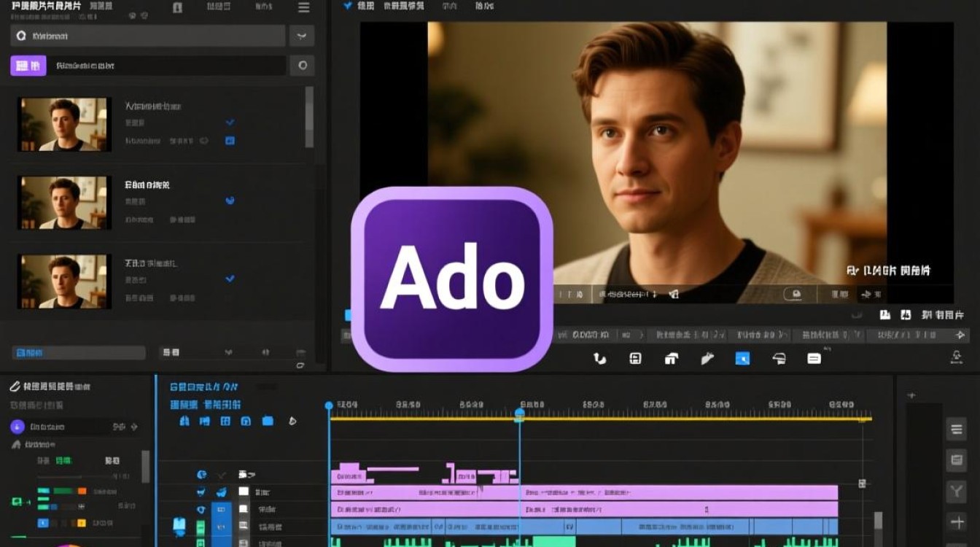Click the circle icon button beside the purple-button field

pyautogui.click(x=302, y=66)
